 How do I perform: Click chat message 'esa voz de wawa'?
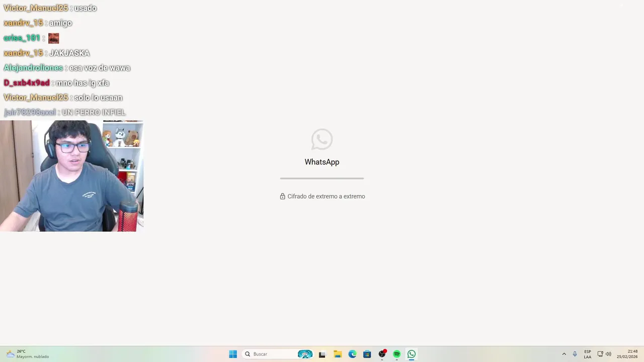100,68
